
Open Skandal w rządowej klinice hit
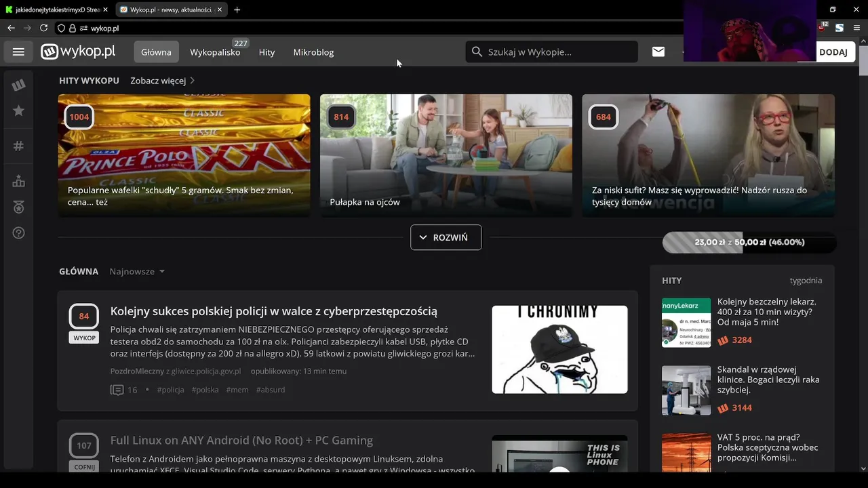[x=768, y=380]
